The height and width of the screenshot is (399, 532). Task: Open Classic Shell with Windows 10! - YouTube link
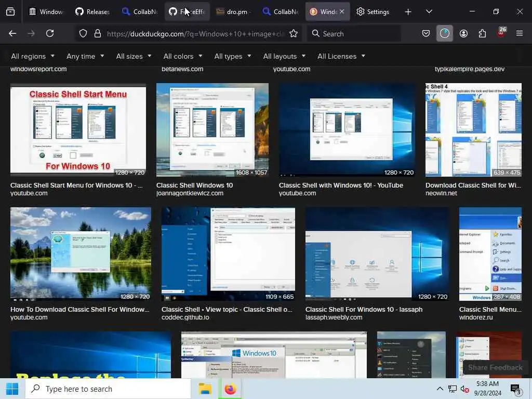pos(341,185)
